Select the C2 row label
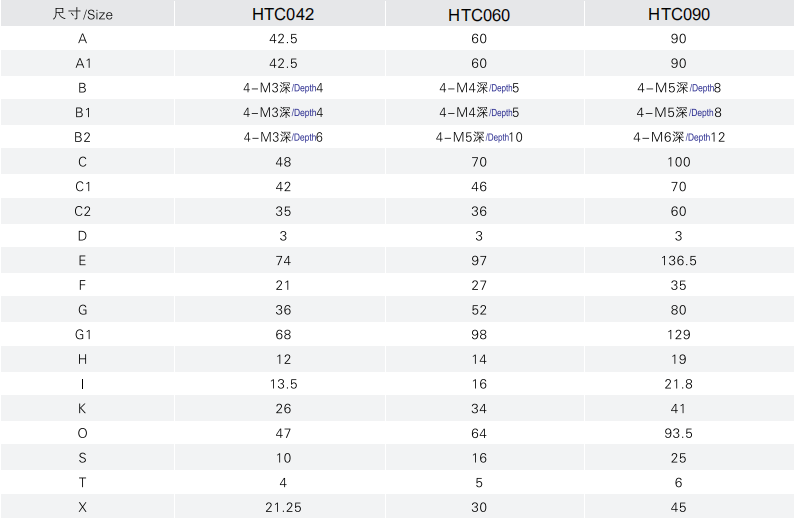Screen dimensions: 795x518 click(82, 211)
